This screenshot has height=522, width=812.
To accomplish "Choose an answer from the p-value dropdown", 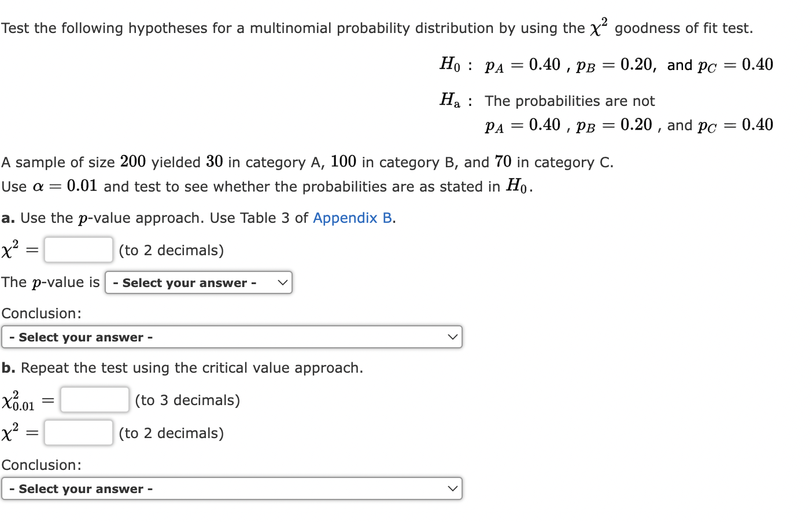I will click(198, 282).
